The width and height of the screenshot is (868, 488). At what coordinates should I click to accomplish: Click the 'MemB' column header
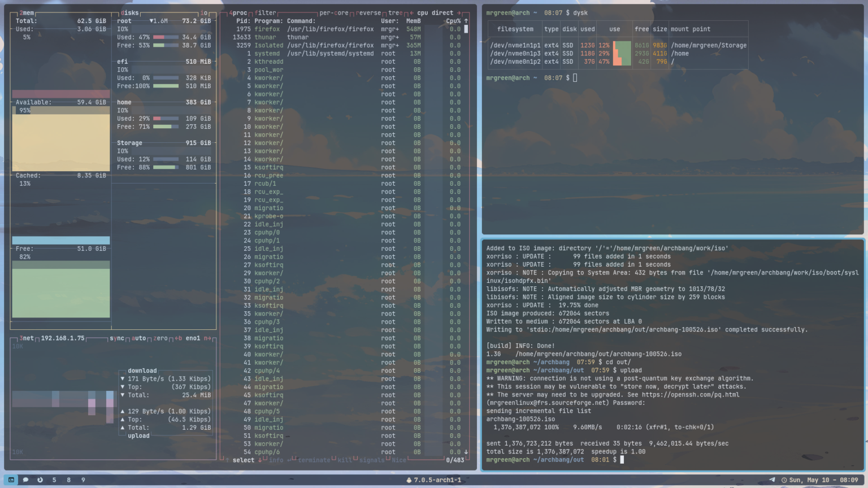click(x=414, y=21)
